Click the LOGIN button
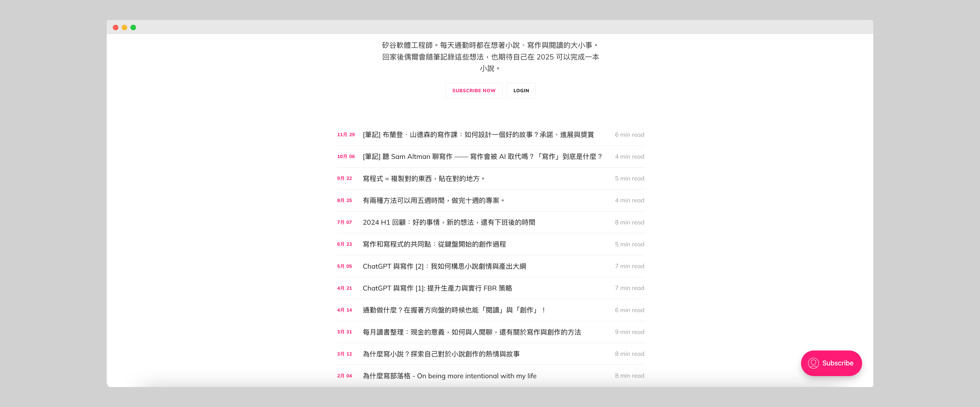Image resolution: width=980 pixels, height=407 pixels. pos(521,90)
